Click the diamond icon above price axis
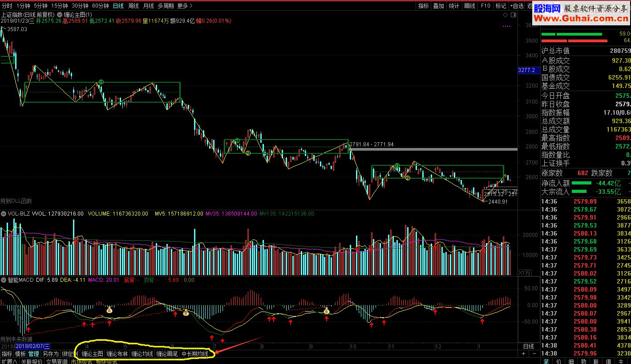The width and height of the screenshot is (631, 364). [505, 15]
